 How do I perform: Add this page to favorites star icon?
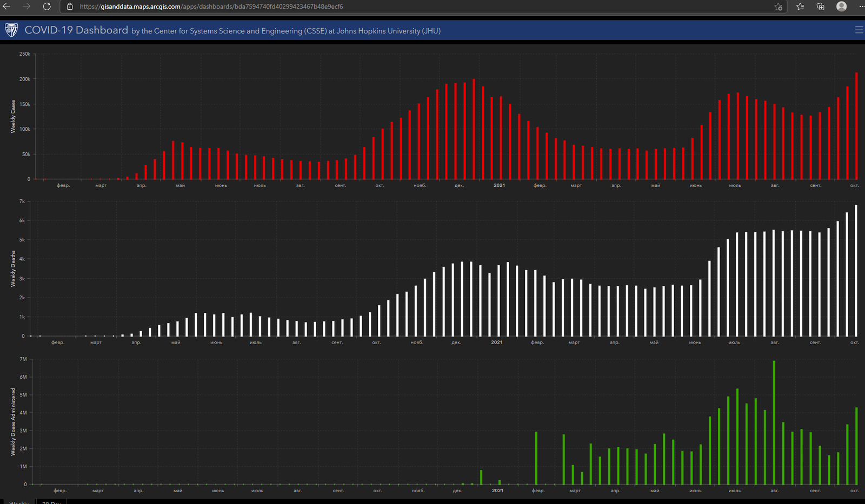coord(778,6)
